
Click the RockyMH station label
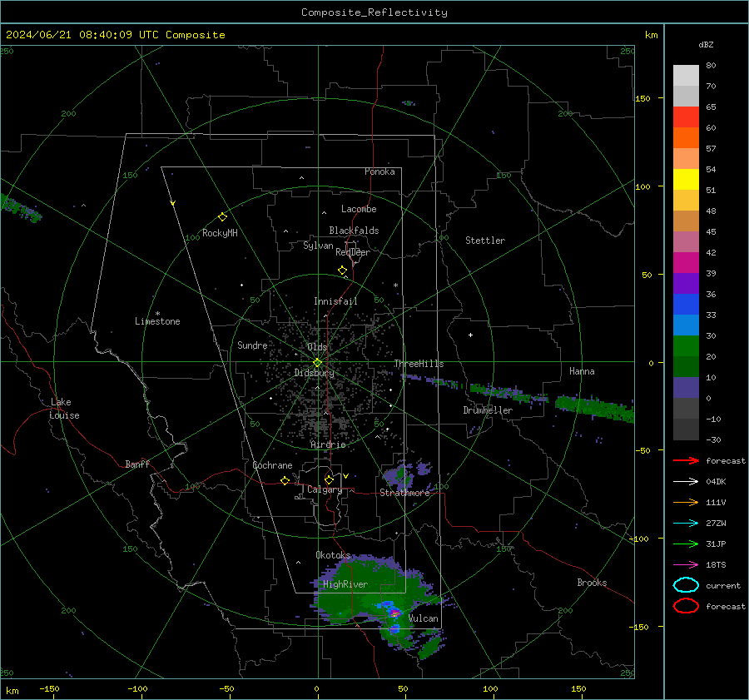coord(220,233)
